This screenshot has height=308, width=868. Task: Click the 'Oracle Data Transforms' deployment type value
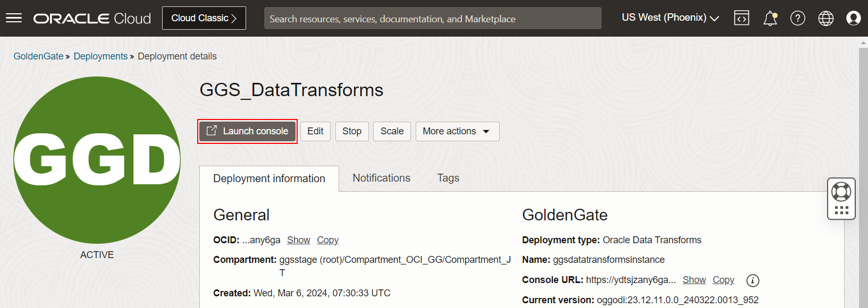coord(652,240)
